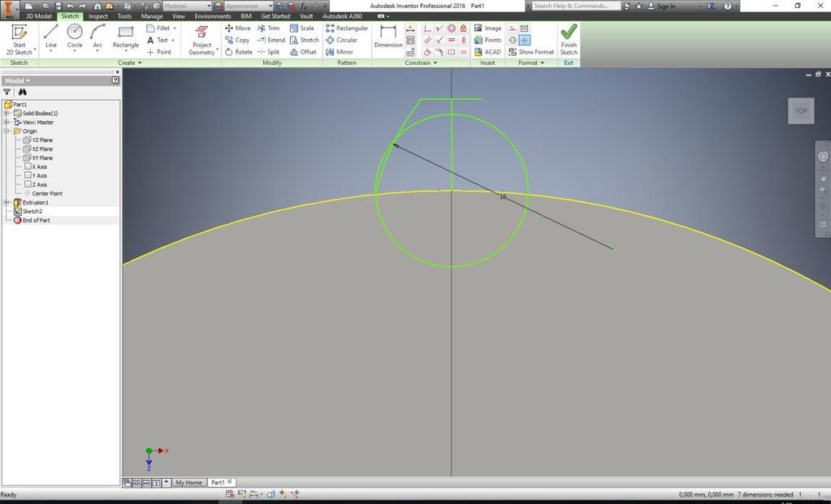Switch to the 3D Model tab
Screen dimensions: 831x504
pos(39,16)
